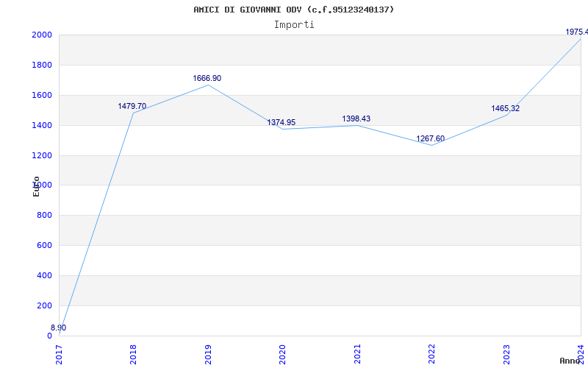
Task: Select the 1479.70 data label
Action: tap(132, 106)
